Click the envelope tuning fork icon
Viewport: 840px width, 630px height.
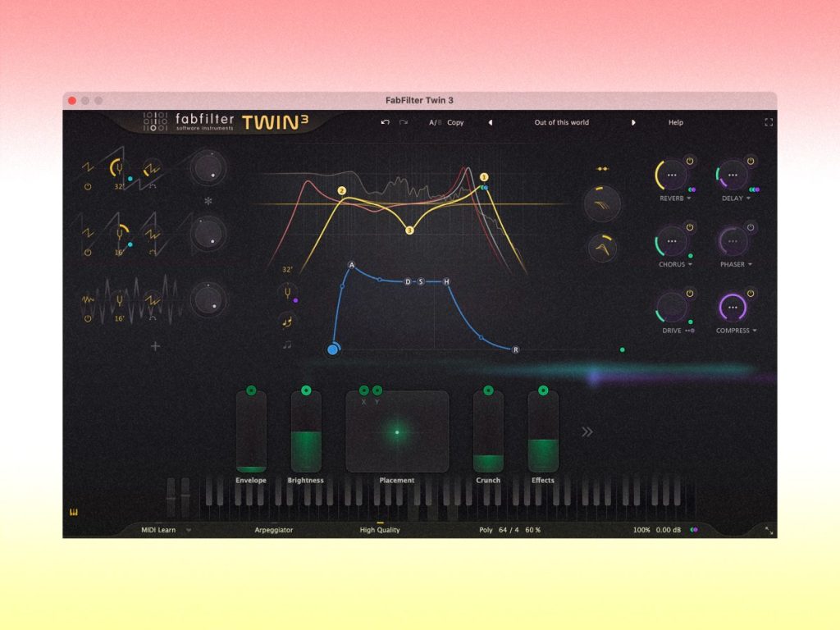click(x=288, y=293)
